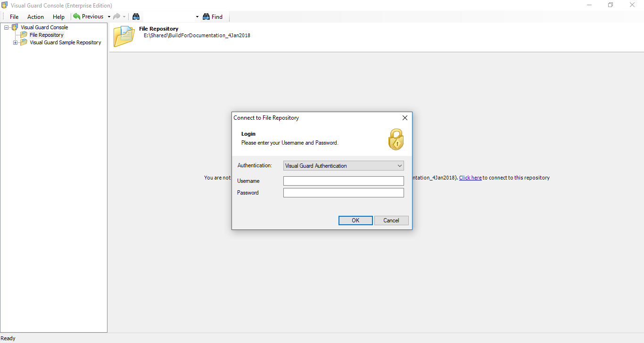The width and height of the screenshot is (644, 343).
Task: Open the Previous history dropdown arrow
Action: click(x=109, y=16)
